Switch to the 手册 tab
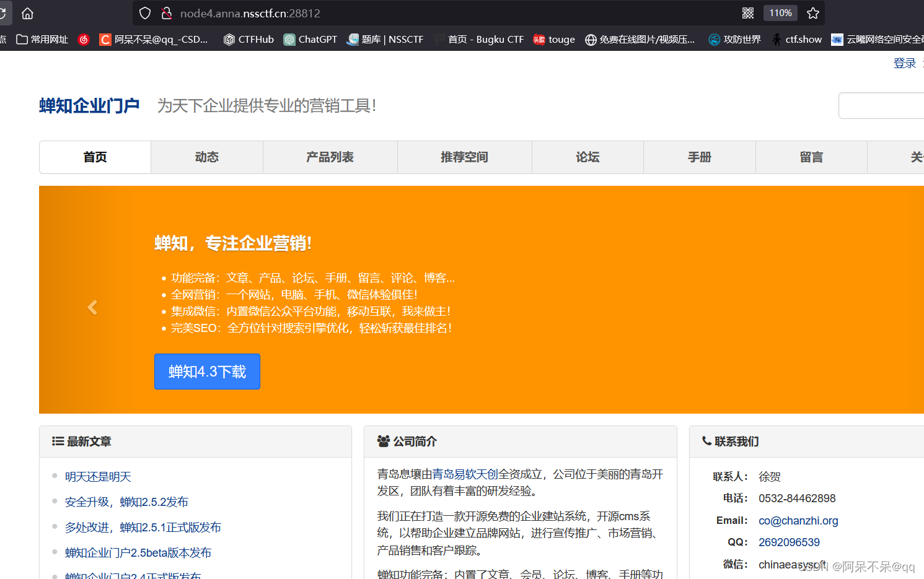This screenshot has width=924, height=579. [699, 157]
